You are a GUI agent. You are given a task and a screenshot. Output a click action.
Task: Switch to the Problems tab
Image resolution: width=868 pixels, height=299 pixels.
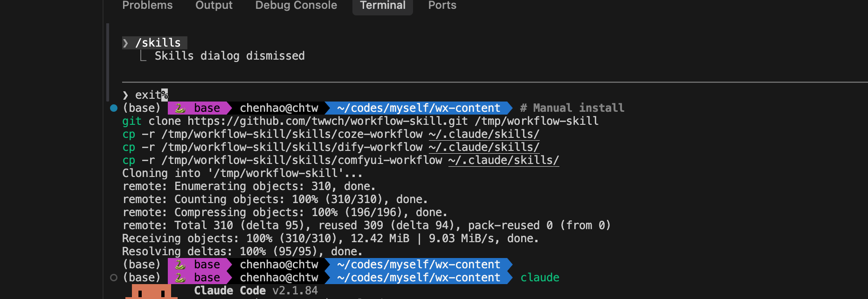[147, 6]
